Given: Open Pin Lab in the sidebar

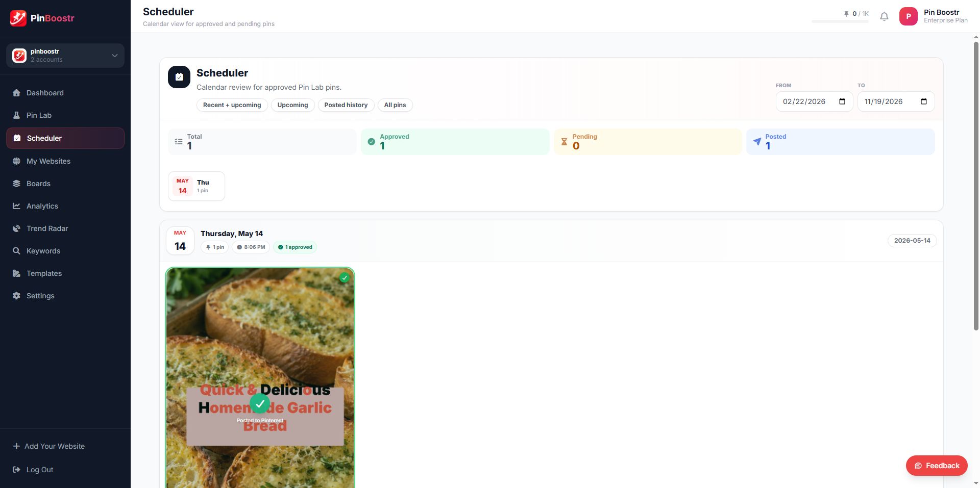Looking at the screenshot, I should pyautogui.click(x=65, y=115).
